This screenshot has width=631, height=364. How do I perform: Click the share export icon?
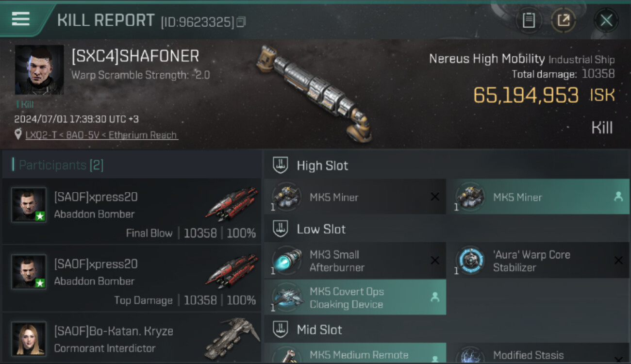coord(564,20)
